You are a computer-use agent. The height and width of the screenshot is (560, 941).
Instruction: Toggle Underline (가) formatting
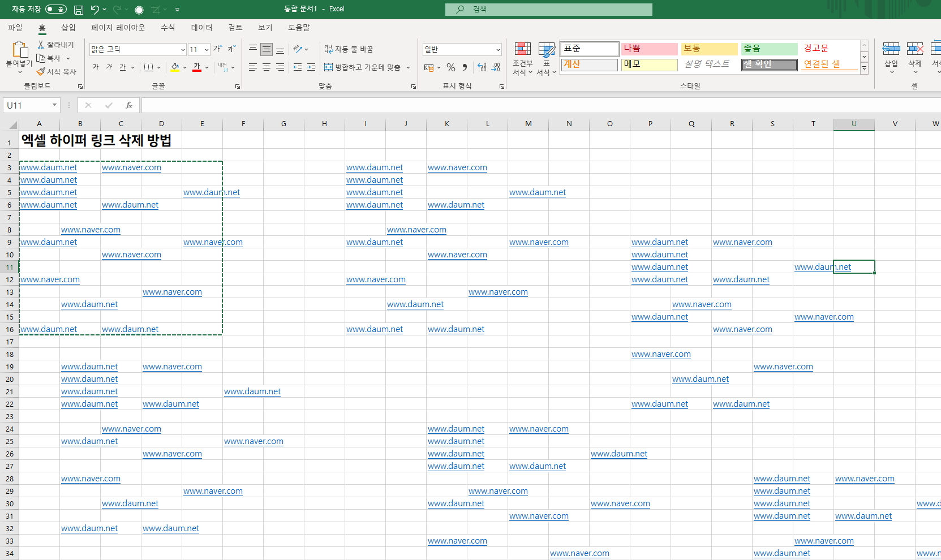tap(123, 67)
